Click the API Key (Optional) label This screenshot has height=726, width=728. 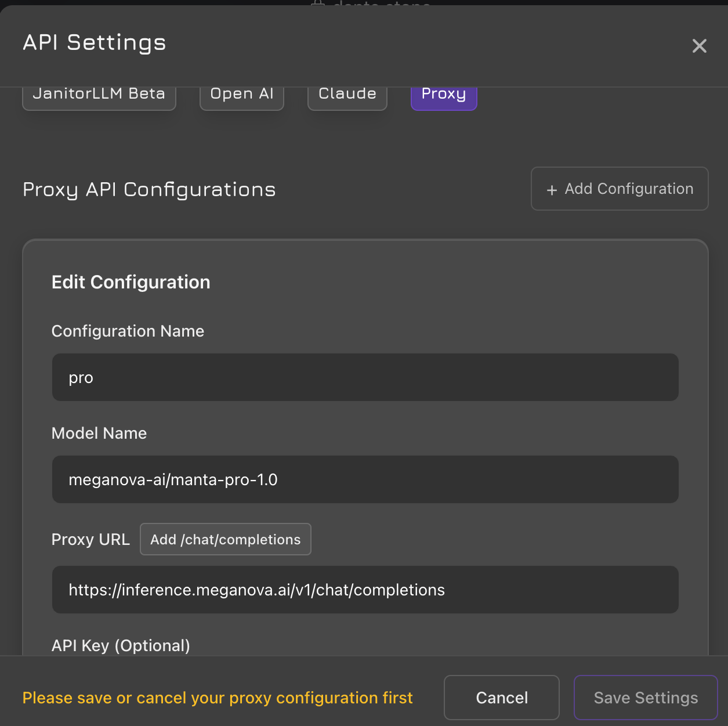[121, 646]
